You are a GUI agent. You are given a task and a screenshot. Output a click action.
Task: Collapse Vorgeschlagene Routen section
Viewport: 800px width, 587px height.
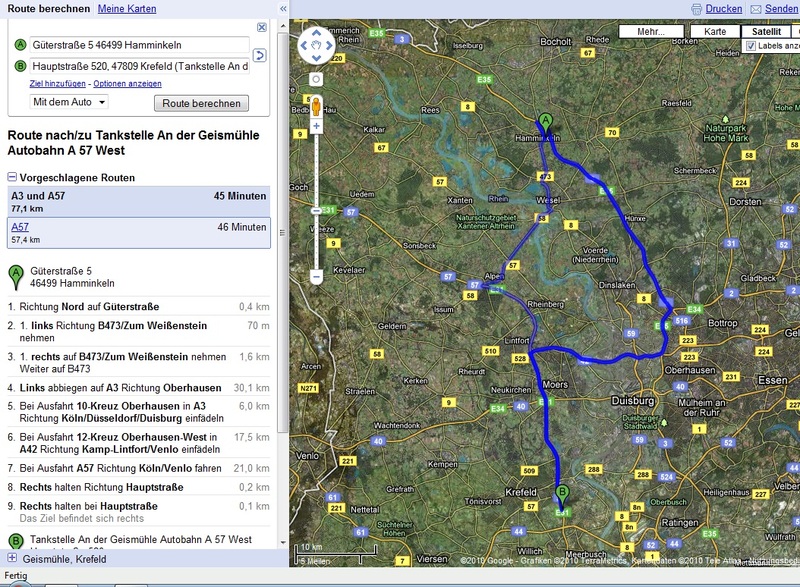(x=12, y=177)
